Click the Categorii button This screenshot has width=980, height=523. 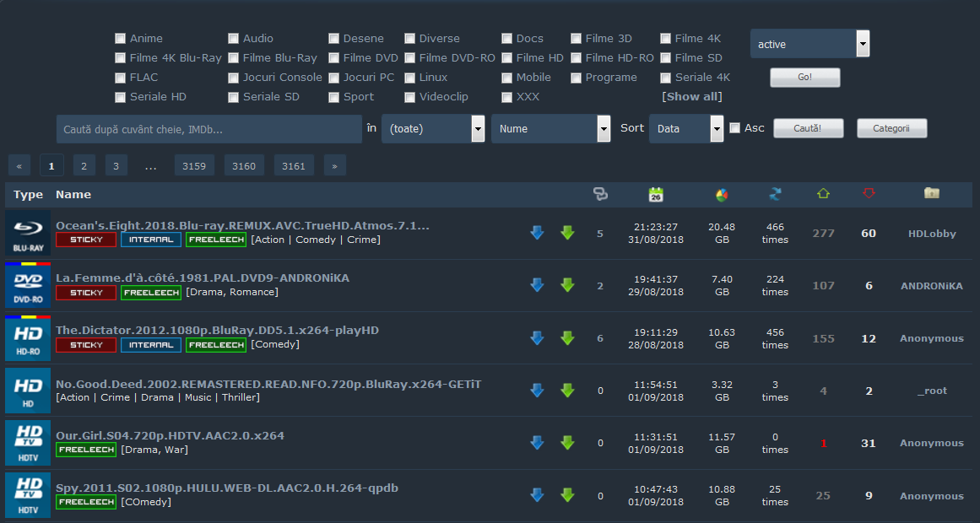(x=892, y=128)
